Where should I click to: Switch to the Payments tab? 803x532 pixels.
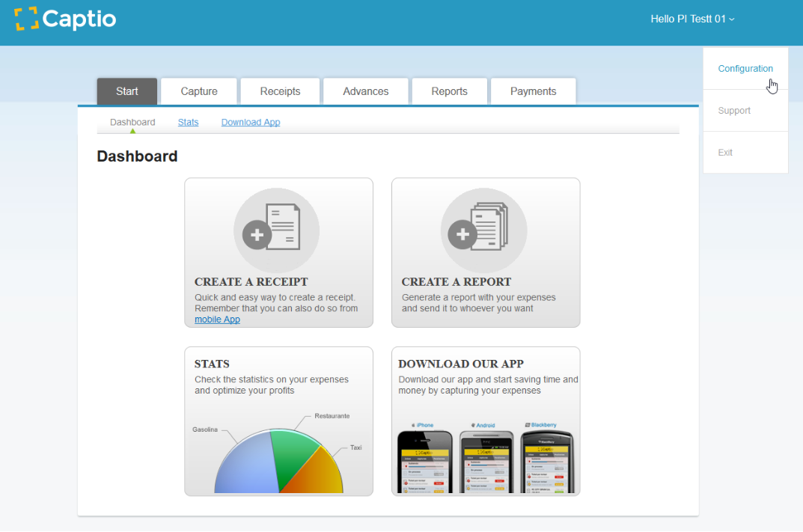pyautogui.click(x=533, y=91)
